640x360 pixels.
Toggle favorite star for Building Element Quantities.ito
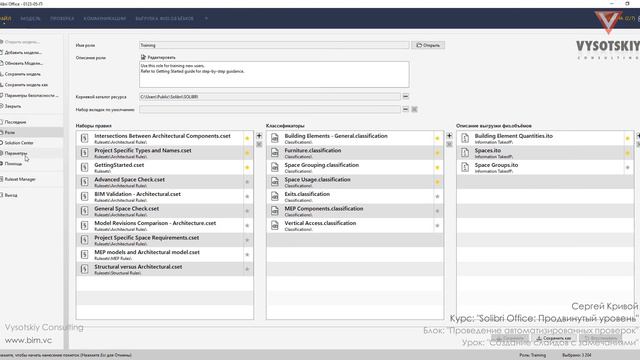click(627, 138)
